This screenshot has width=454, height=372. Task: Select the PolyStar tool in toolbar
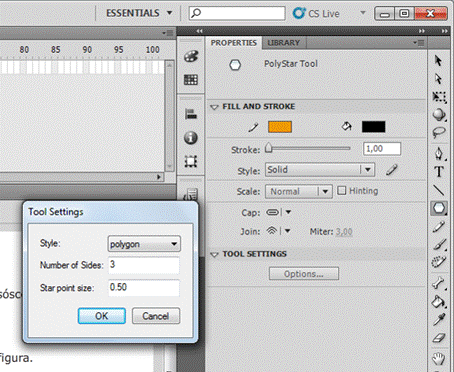(439, 208)
